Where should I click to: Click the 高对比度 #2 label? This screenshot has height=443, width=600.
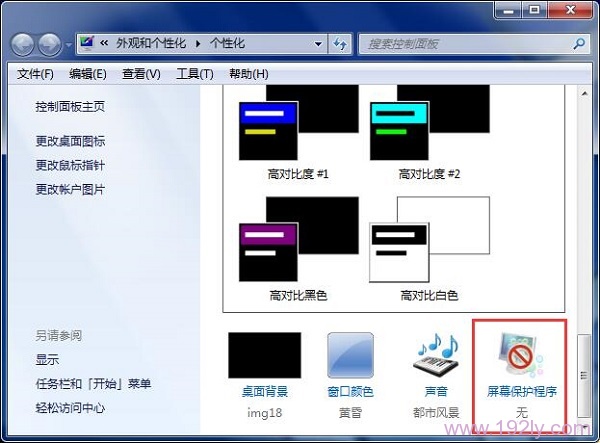point(429,174)
